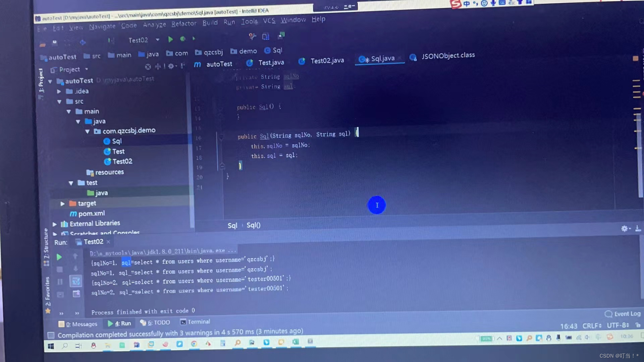Click the Sql breadcrumb class

click(x=273, y=51)
